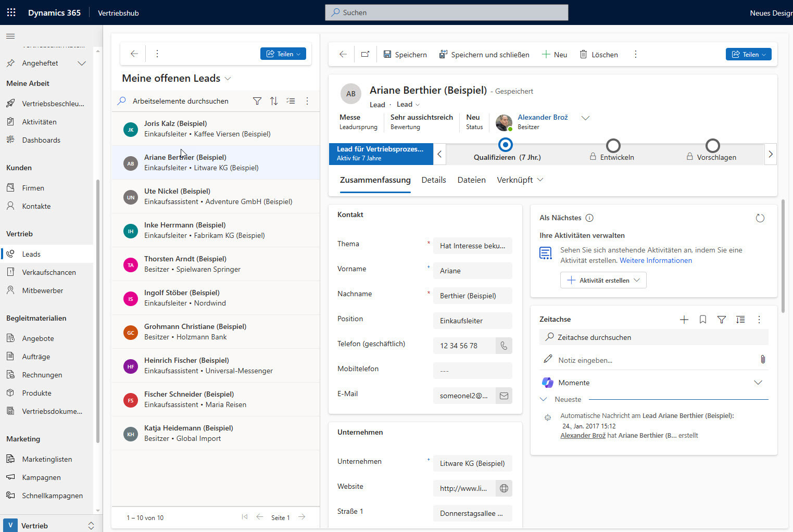Screen dimensions: 793x532
Task: Add a timeline record with plus icon
Action: (x=684, y=320)
